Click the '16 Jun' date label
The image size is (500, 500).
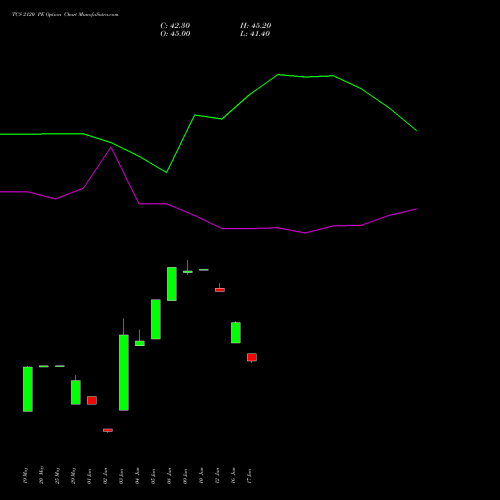click(x=233, y=476)
